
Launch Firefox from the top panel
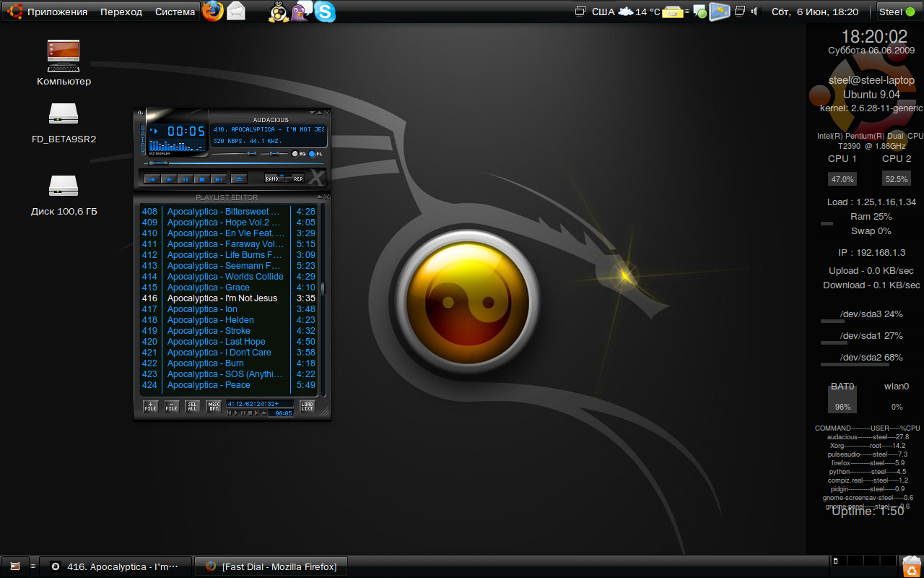(212, 12)
